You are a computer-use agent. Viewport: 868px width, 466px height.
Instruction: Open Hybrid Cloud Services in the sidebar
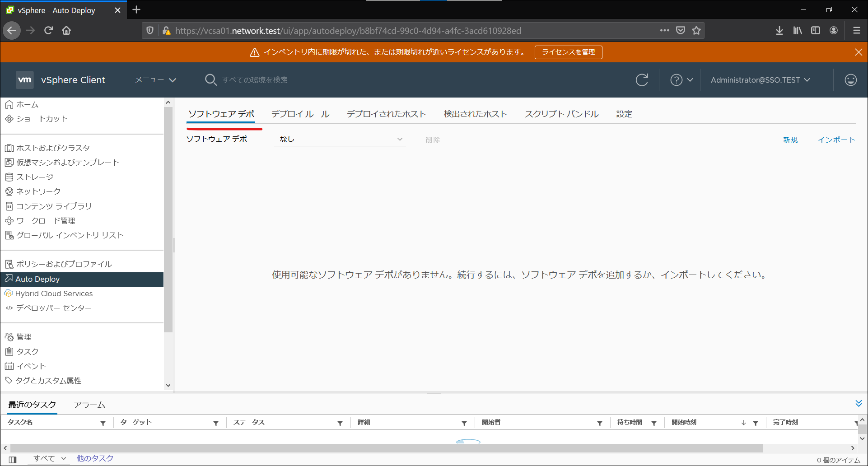[x=48, y=294]
